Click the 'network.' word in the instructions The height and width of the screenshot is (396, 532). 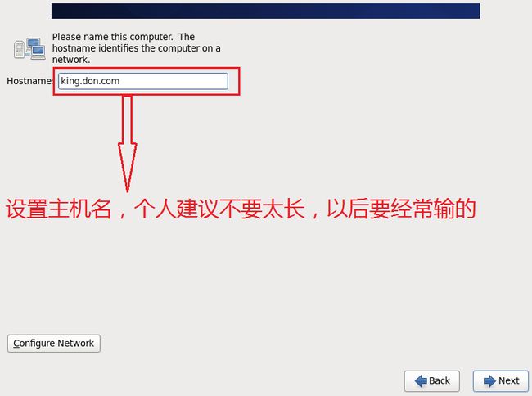click(71, 60)
